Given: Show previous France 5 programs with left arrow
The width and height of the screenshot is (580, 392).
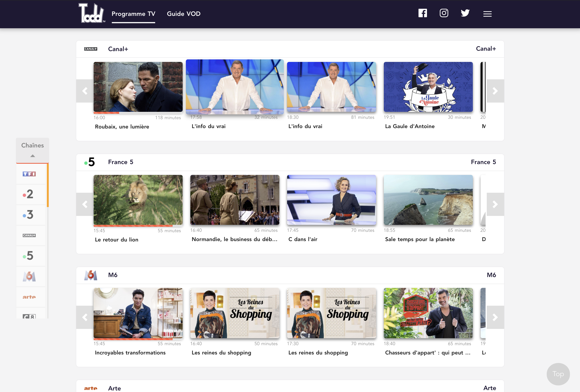Looking at the screenshot, I should click(x=85, y=204).
